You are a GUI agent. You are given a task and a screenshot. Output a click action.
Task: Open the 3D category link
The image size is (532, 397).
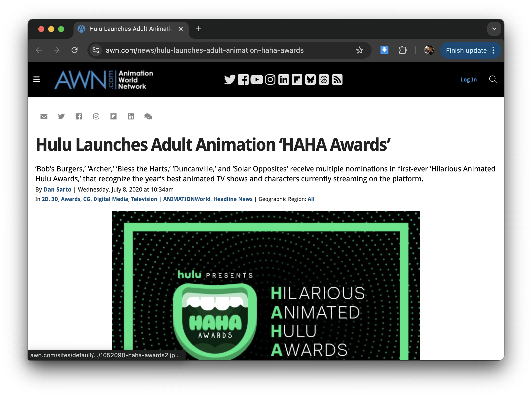point(55,199)
